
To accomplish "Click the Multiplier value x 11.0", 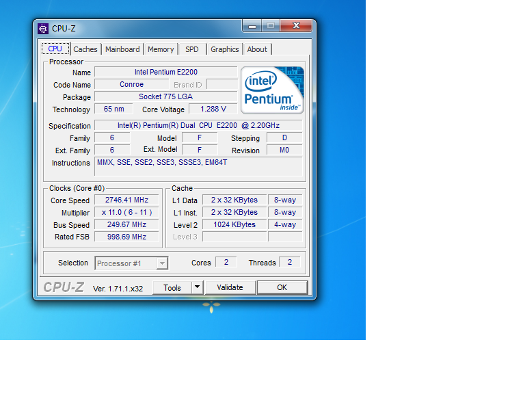I will (x=127, y=212).
